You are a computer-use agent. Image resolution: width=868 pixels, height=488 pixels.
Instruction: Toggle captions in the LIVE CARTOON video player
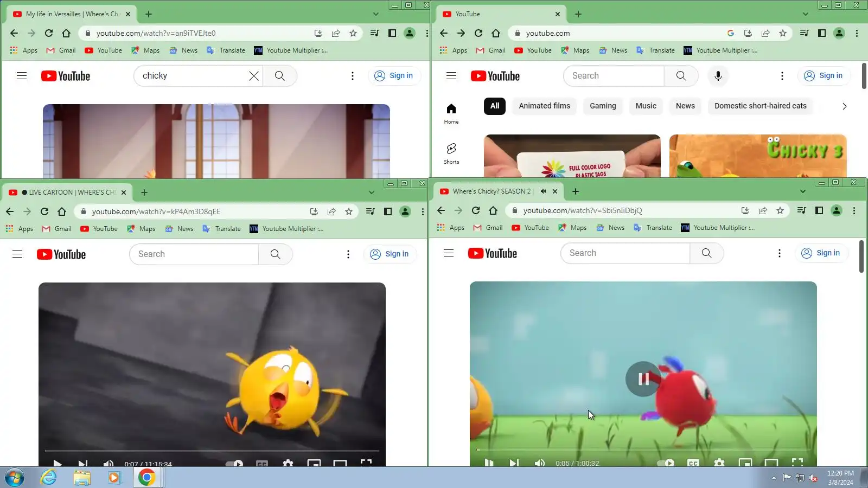point(262,463)
